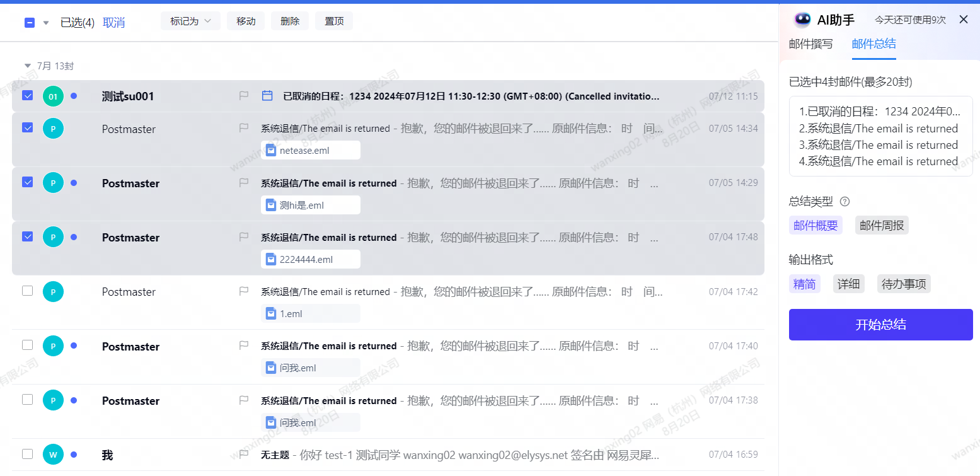The height and width of the screenshot is (476, 980).
Task: Check the 07/04 17:40 Postmaster email
Action: point(27,345)
